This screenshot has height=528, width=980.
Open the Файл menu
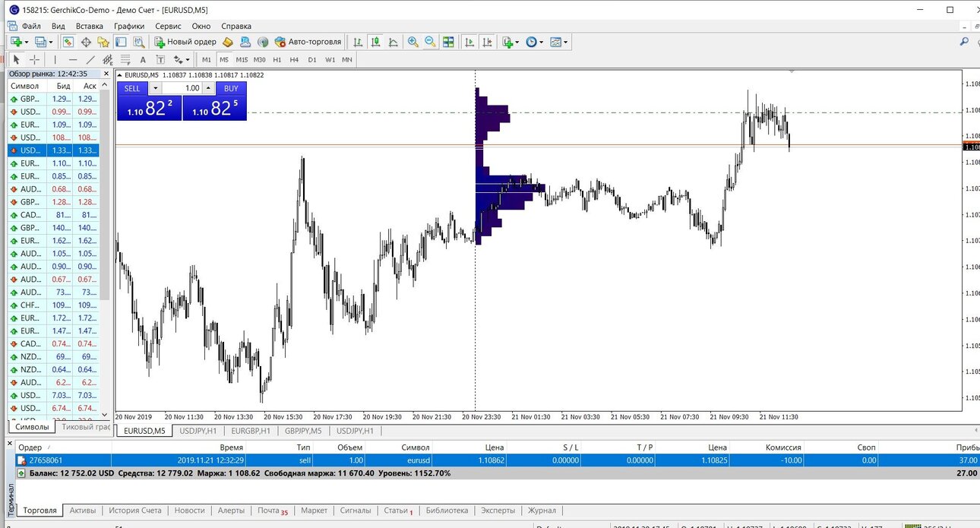31,26
